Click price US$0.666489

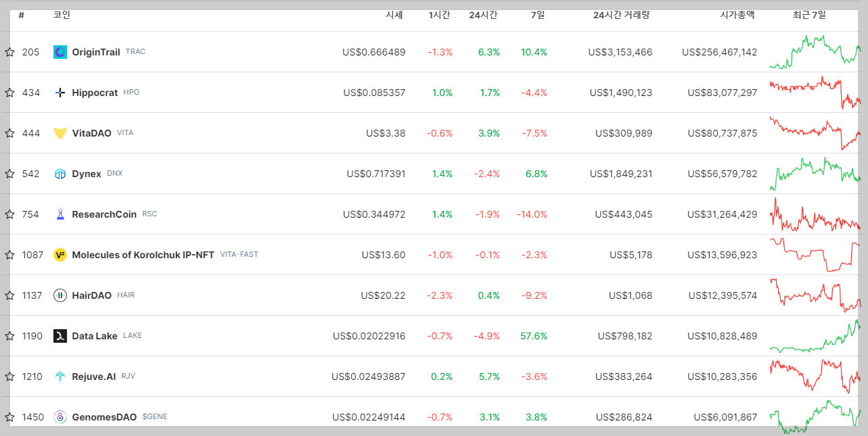click(x=374, y=52)
